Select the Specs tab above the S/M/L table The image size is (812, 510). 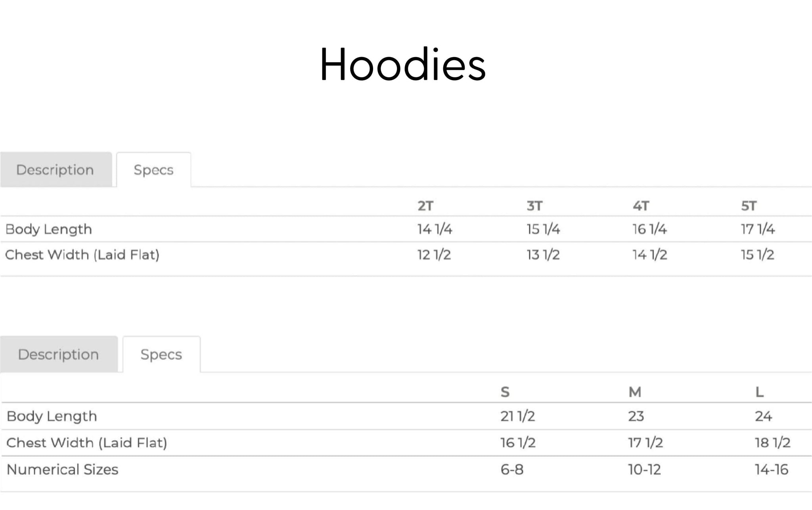tap(161, 354)
